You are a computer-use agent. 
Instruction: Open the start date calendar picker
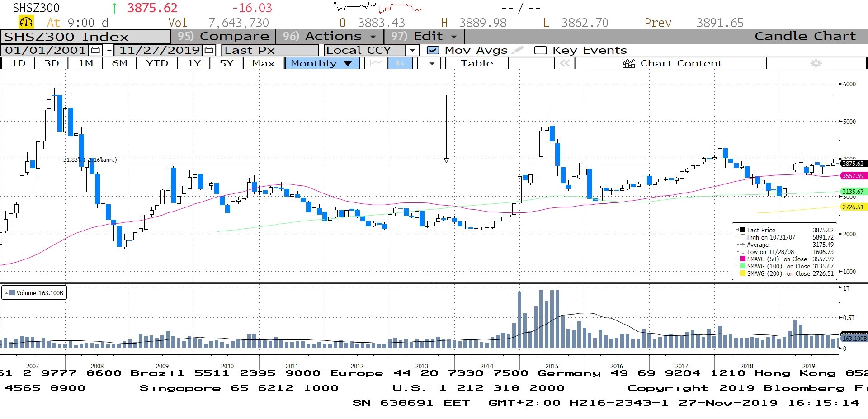point(95,50)
